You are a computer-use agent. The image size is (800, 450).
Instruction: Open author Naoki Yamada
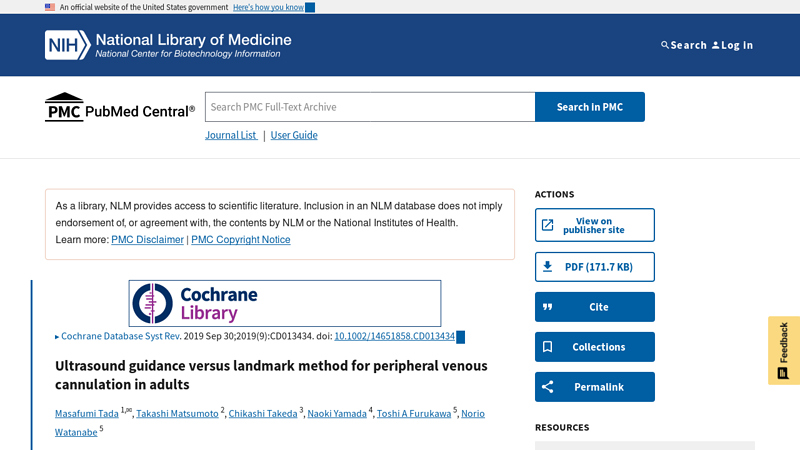[x=337, y=414]
